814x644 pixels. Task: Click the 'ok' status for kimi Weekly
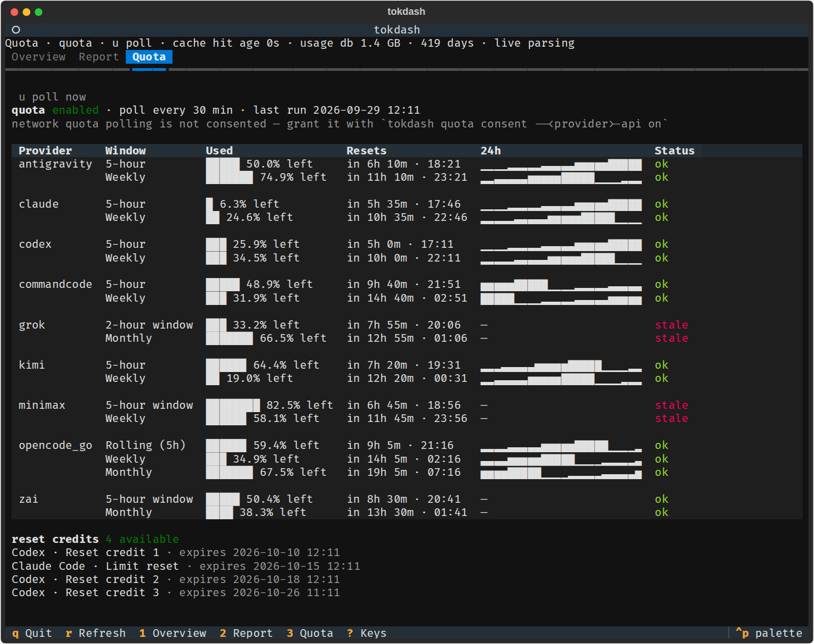click(x=661, y=378)
